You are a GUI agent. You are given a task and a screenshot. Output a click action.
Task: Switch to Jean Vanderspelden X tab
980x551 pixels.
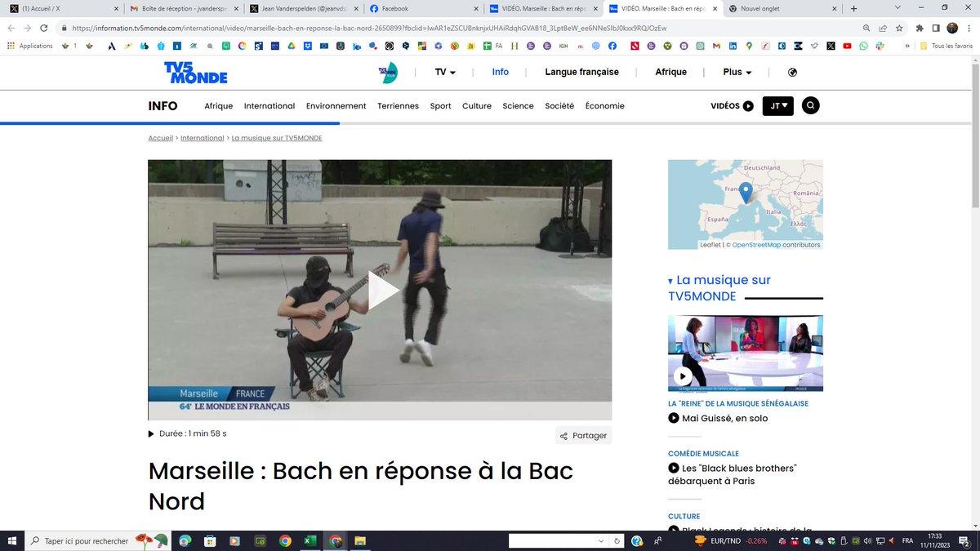pos(302,9)
